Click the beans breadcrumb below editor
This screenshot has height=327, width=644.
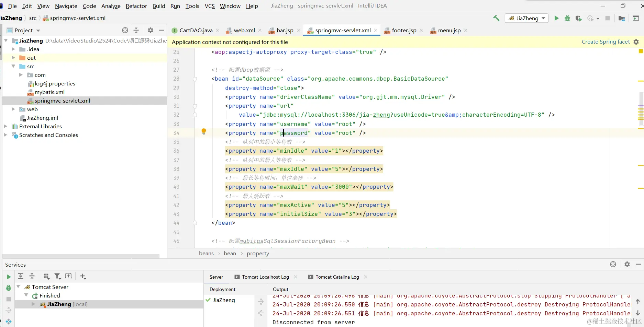tap(206, 253)
